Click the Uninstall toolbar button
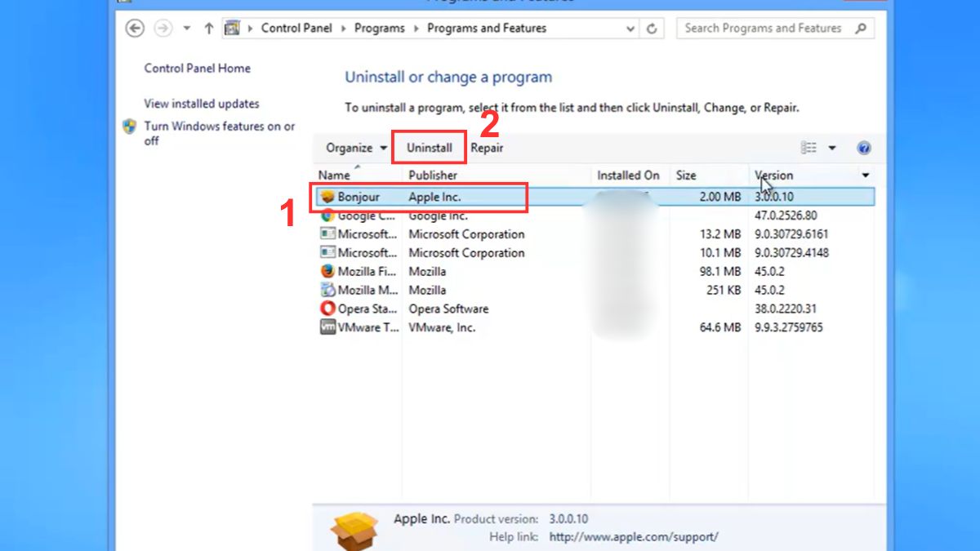 click(x=430, y=148)
